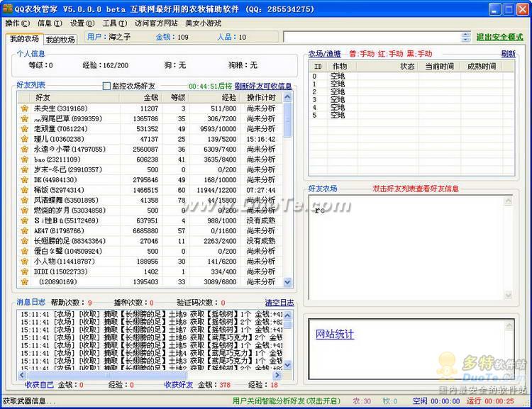Click the spinner arrows of the top text box
The image size is (532, 409).
(467, 37)
